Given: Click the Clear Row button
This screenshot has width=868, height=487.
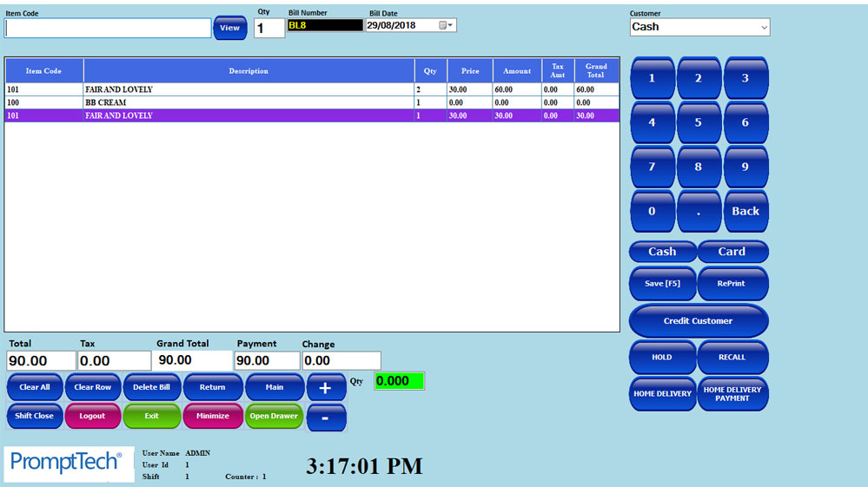Looking at the screenshot, I should 93,387.
